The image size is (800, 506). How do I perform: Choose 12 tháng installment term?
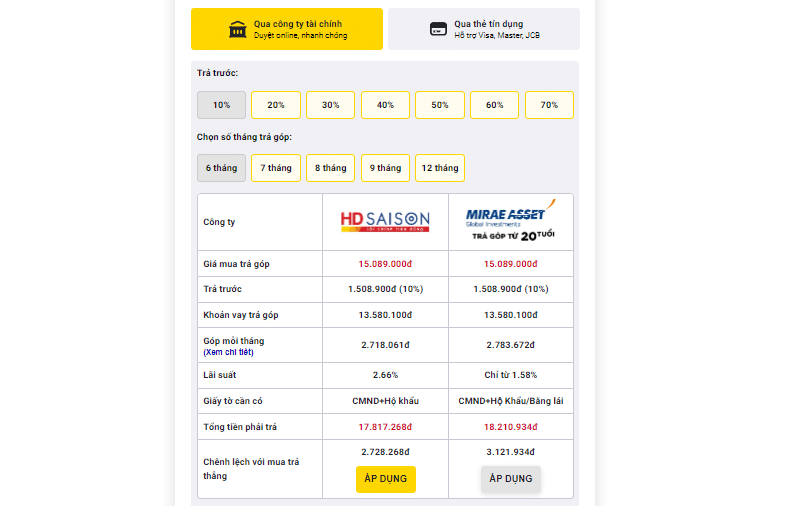[x=440, y=168]
